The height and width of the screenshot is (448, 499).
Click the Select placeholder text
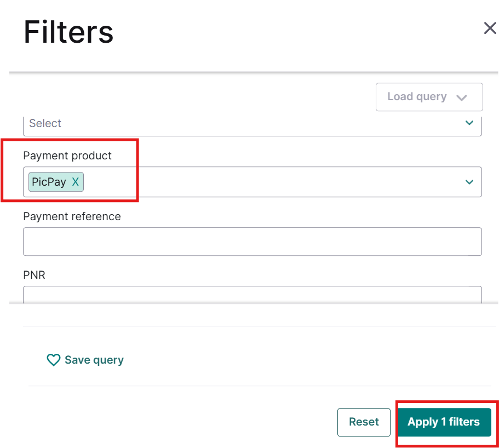tap(45, 123)
